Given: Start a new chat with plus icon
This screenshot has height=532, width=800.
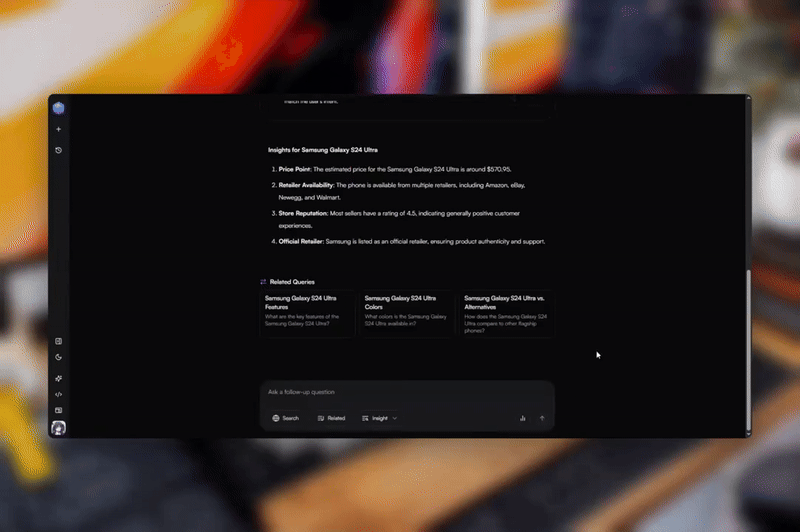Looking at the screenshot, I should (58, 130).
